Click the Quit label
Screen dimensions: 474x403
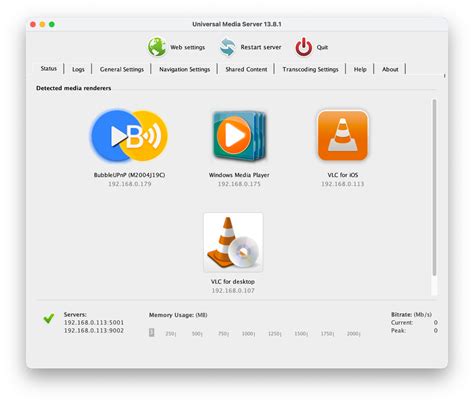coord(322,47)
